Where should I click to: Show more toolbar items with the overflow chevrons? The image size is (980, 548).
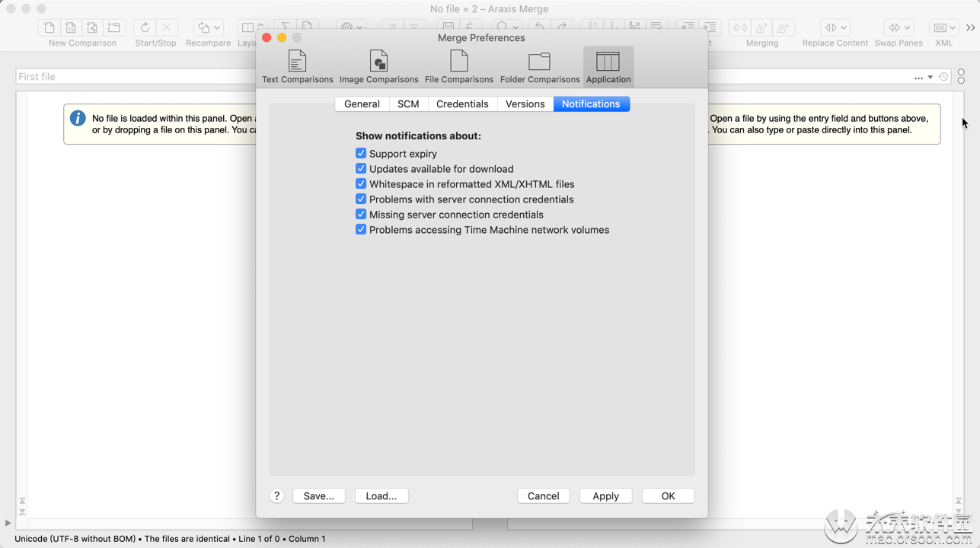tap(970, 27)
